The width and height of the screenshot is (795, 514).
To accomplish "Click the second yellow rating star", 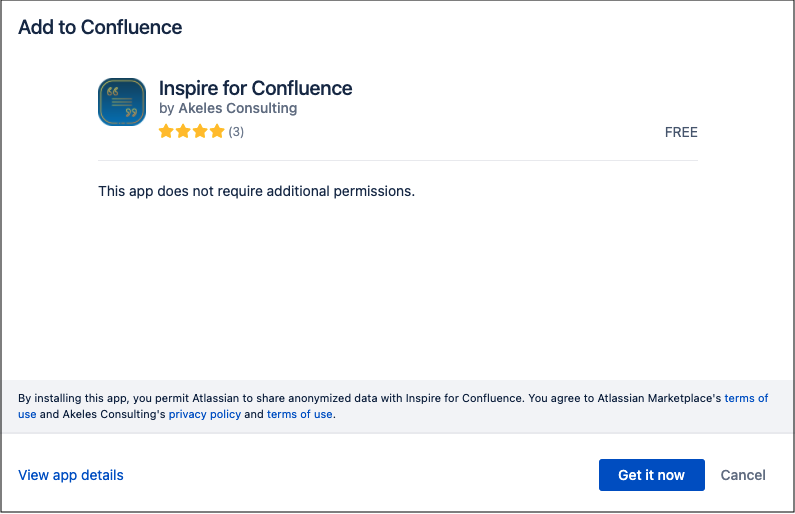I will [x=183, y=132].
